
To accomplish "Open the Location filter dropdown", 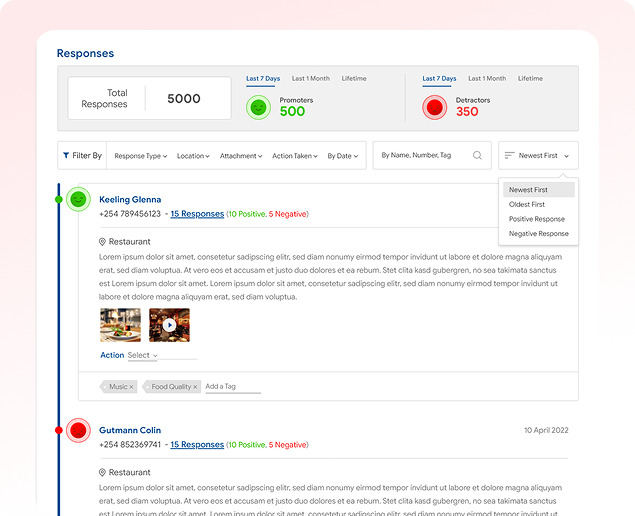I will (x=193, y=156).
